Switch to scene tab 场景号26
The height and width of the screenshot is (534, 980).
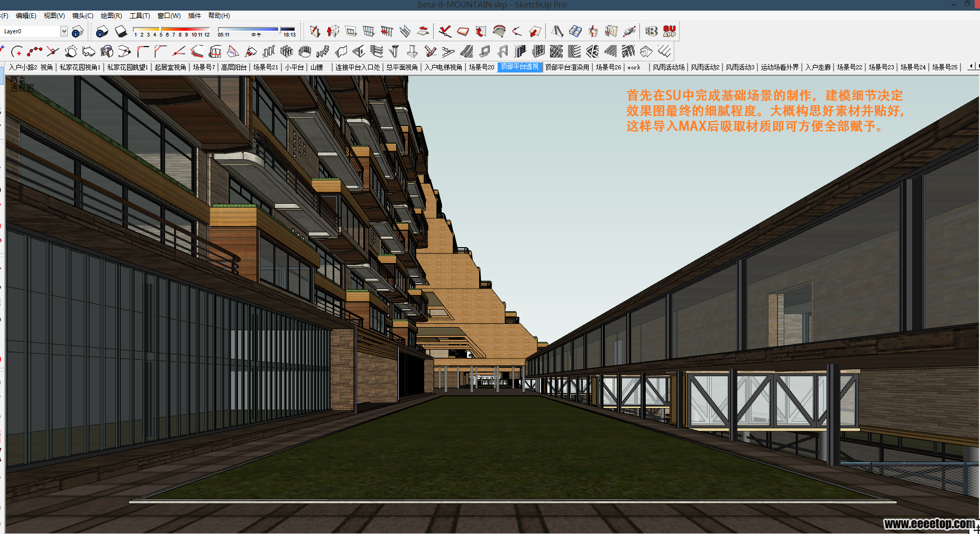[x=608, y=67]
